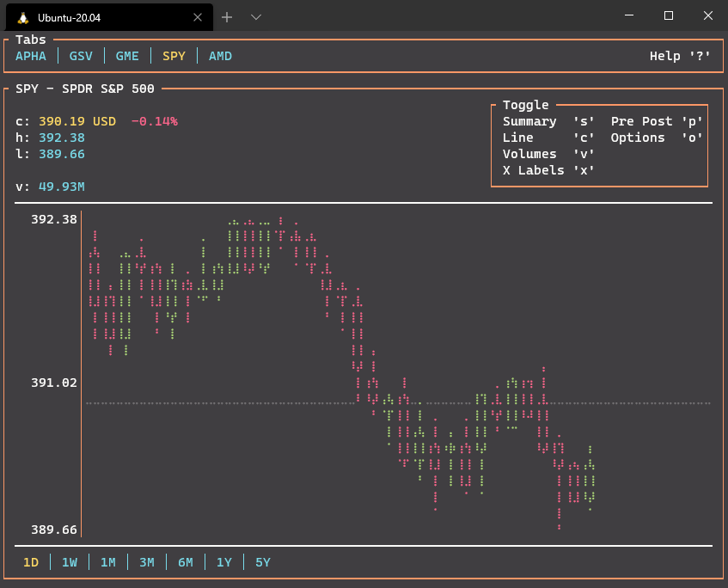
Task: Toggle the Summary 's' option
Action: (548, 121)
